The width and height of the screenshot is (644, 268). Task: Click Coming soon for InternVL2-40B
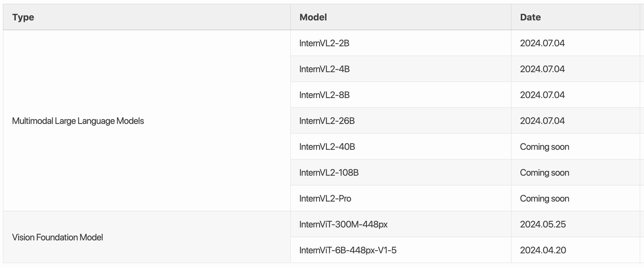pyautogui.click(x=544, y=147)
